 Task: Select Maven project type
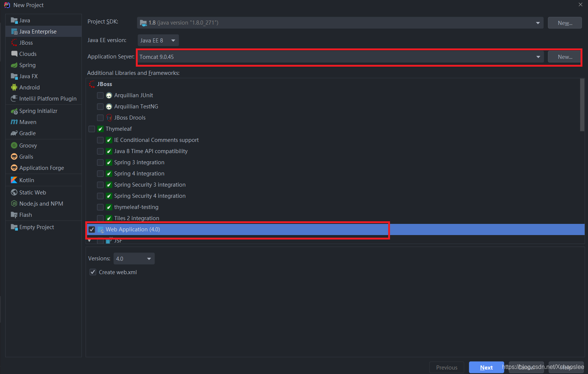[44, 122]
